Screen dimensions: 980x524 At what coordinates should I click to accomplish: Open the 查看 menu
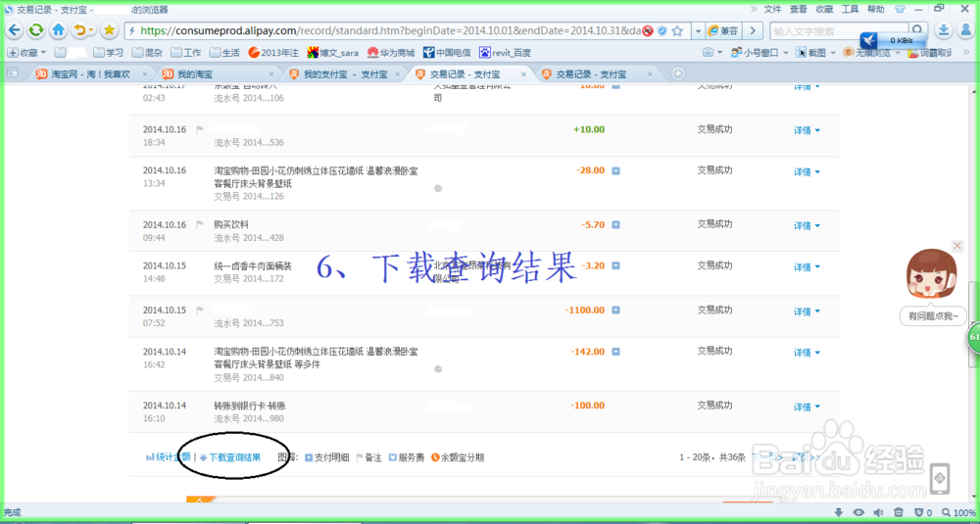(798, 9)
